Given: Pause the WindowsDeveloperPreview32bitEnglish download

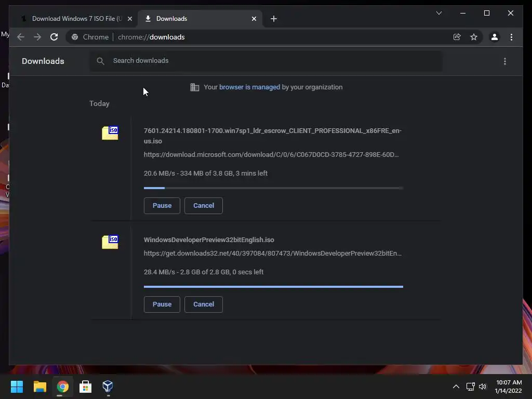Looking at the screenshot, I should 162,304.
